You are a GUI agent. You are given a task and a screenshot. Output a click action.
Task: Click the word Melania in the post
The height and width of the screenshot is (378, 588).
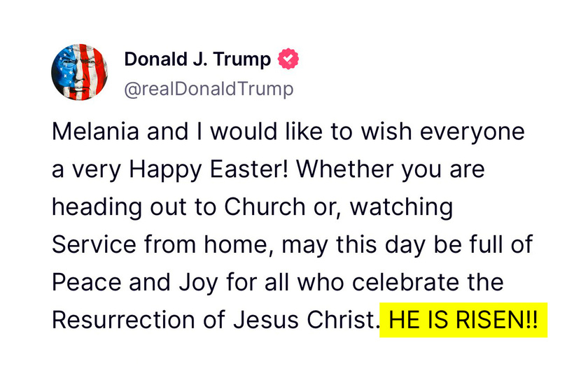95,132
